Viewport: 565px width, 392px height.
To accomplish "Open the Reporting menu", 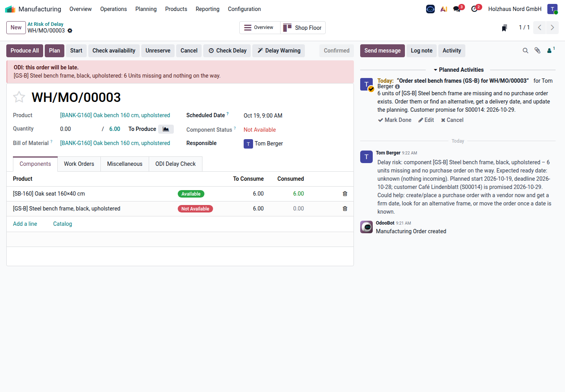I will pos(208,9).
